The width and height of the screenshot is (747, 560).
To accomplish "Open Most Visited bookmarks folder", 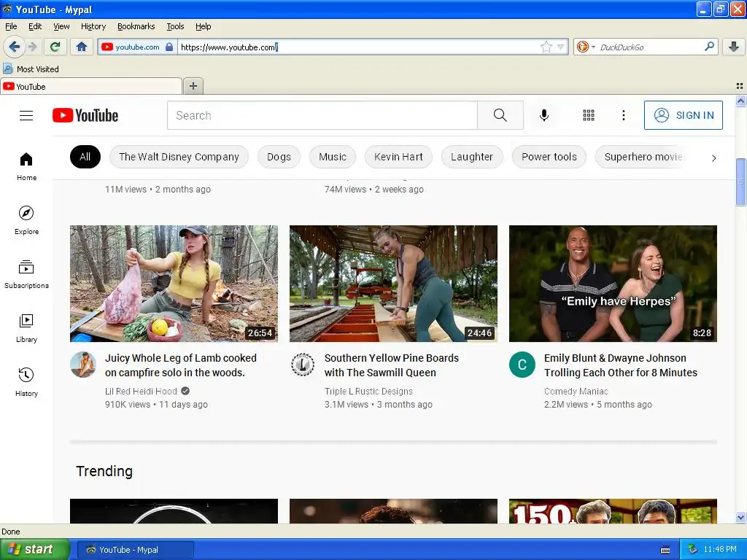I will pyautogui.click(x=31, y=69).
